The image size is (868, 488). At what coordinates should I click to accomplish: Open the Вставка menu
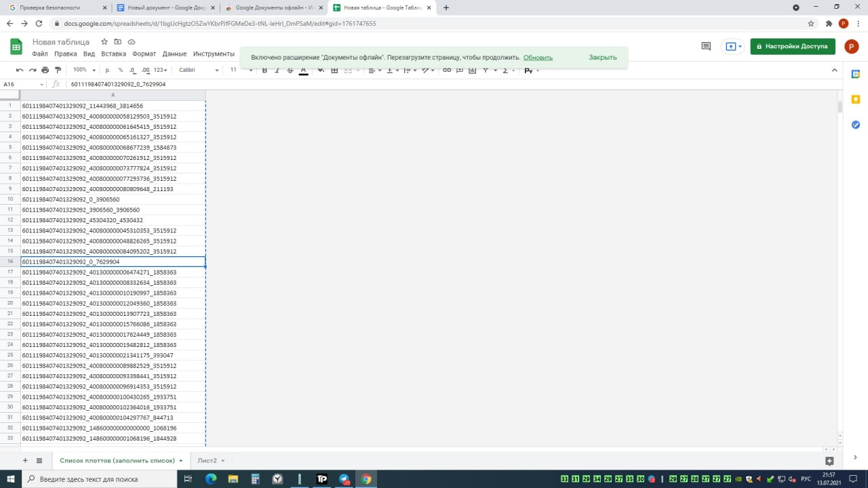pyautogui.click(x=113, y=54)
